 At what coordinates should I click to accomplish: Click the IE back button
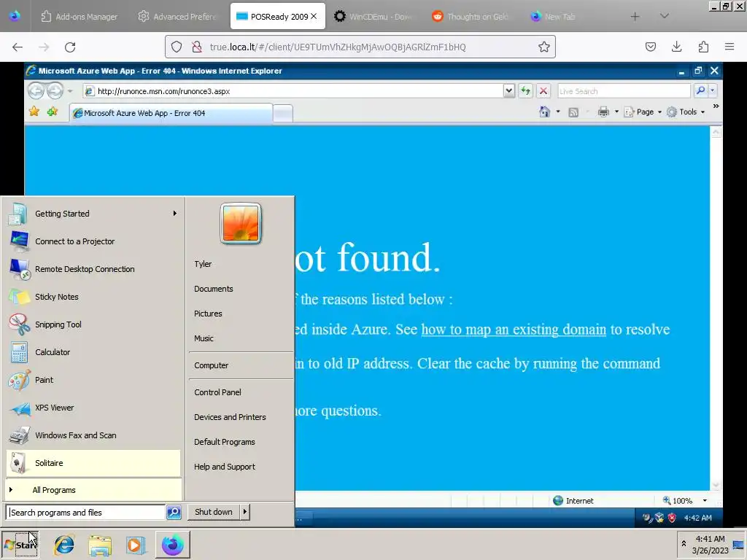pos(36,90)
